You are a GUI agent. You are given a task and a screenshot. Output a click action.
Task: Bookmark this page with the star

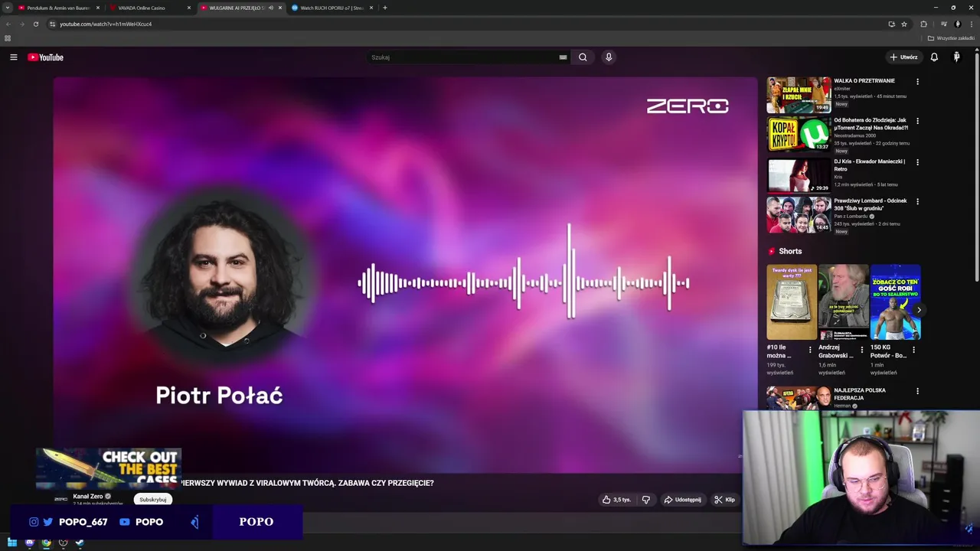pyautogui.click(x=904, y=24)
